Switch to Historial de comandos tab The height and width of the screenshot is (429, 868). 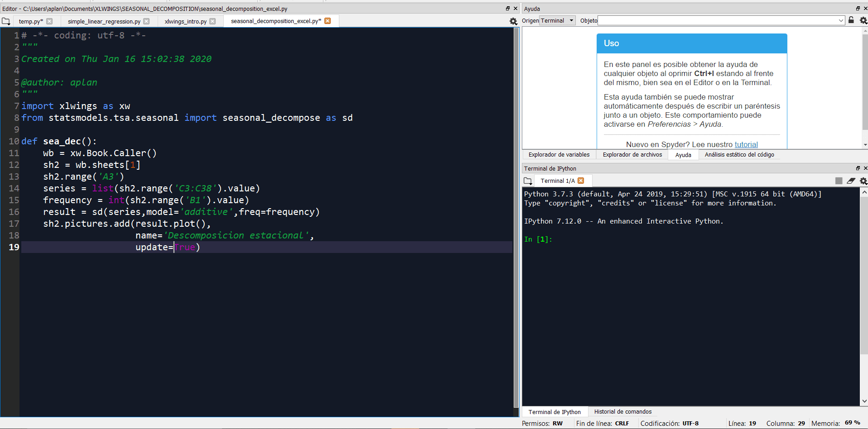(x=622, y=412)
